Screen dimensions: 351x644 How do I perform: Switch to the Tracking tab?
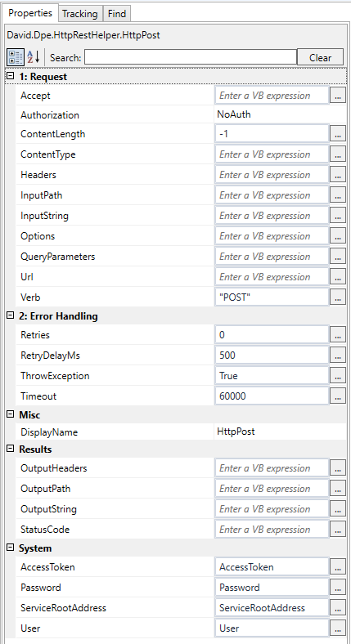click(80, 14)
